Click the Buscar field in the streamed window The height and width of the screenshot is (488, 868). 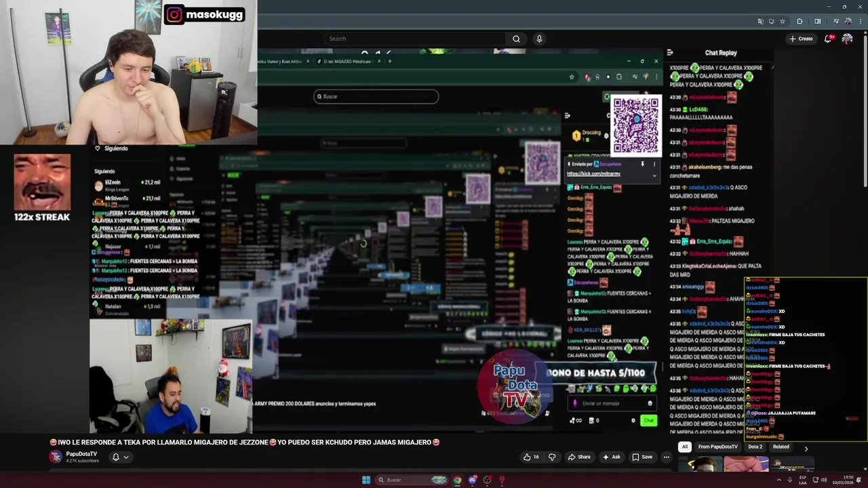click(376, 96)
